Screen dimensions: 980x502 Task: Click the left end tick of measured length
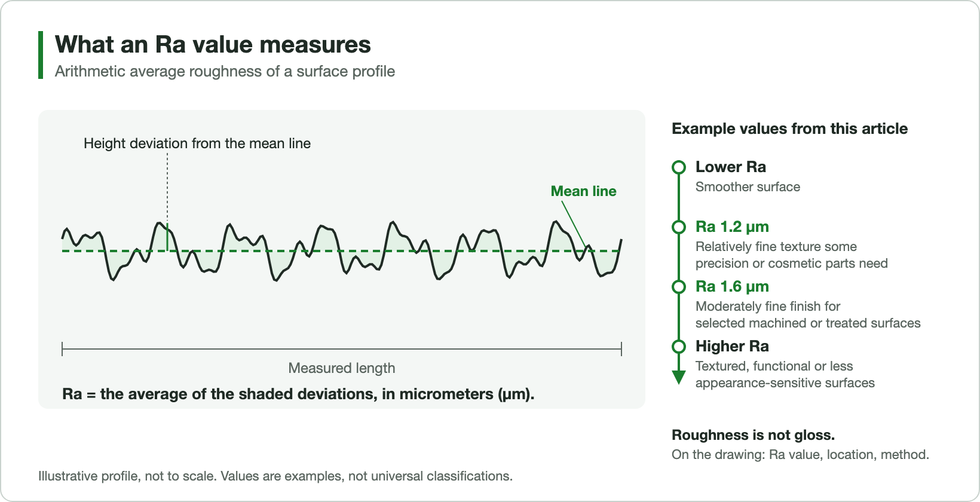coord(62,349)
